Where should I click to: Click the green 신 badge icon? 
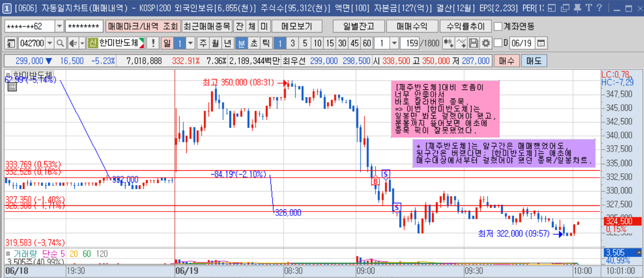tap(92, 43)
